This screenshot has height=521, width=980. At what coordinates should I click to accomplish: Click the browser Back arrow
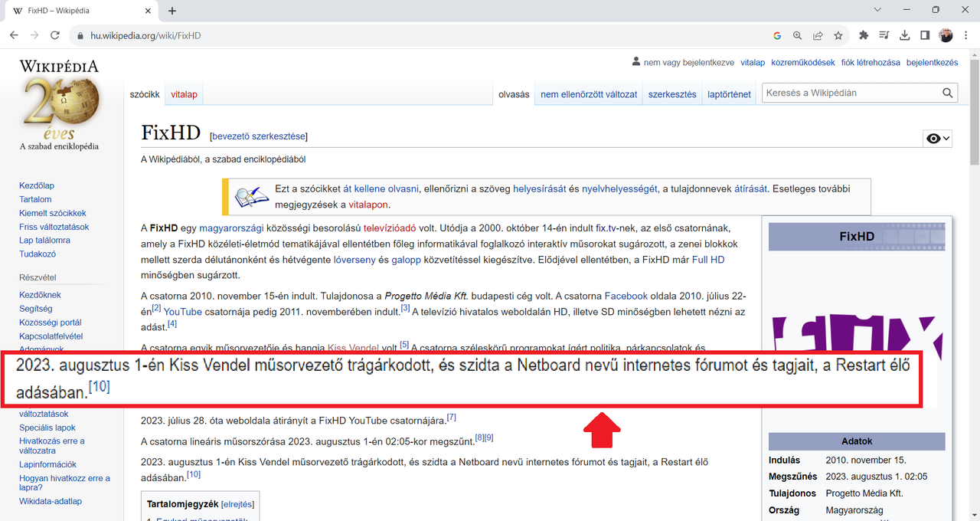15,35
